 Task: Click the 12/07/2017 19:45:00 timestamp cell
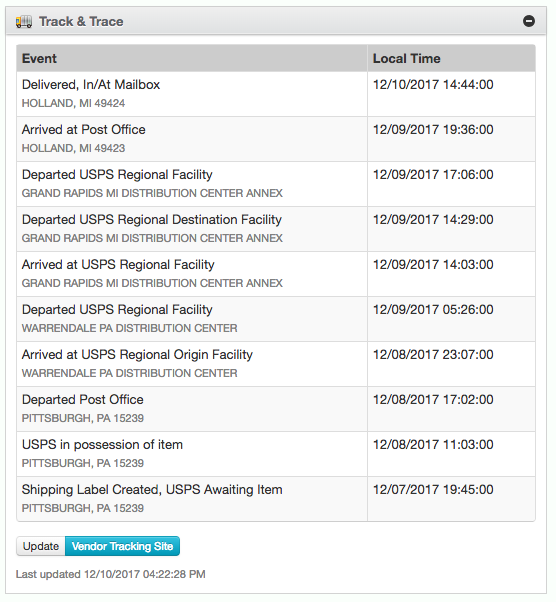451,499
